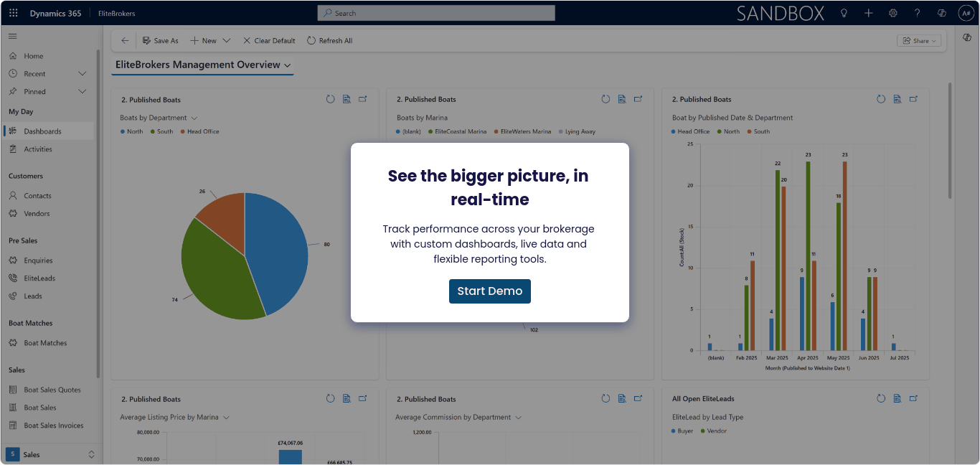Refresh Boat by Published Date & Department chart
This screenshot has height=465, width=980.
coord(881,99)
